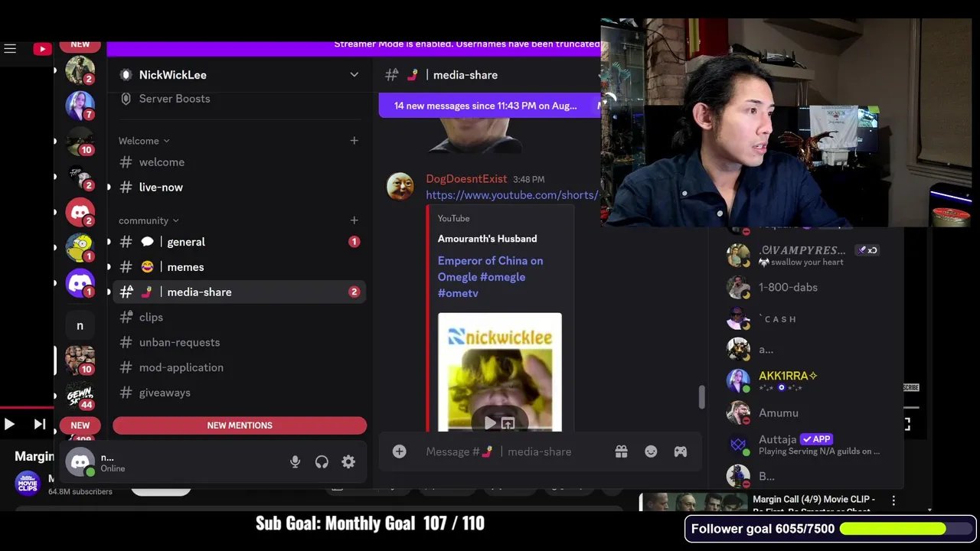Click the attach plus icon in message bar
Screen dimensions: 980x551
tap(399, 452)
